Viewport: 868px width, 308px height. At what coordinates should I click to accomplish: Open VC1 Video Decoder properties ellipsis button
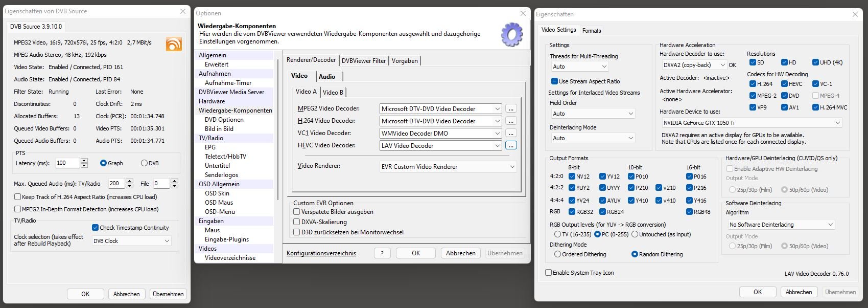click(511, 134)
